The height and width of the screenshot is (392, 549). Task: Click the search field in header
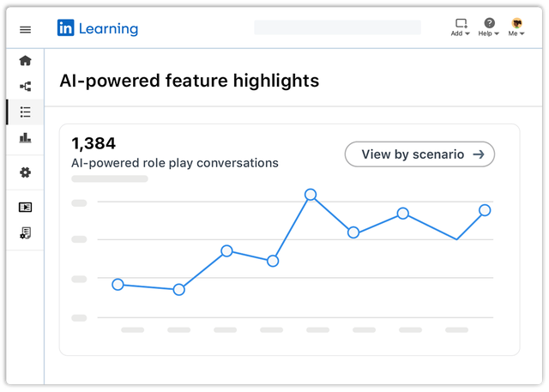point(337,27)
